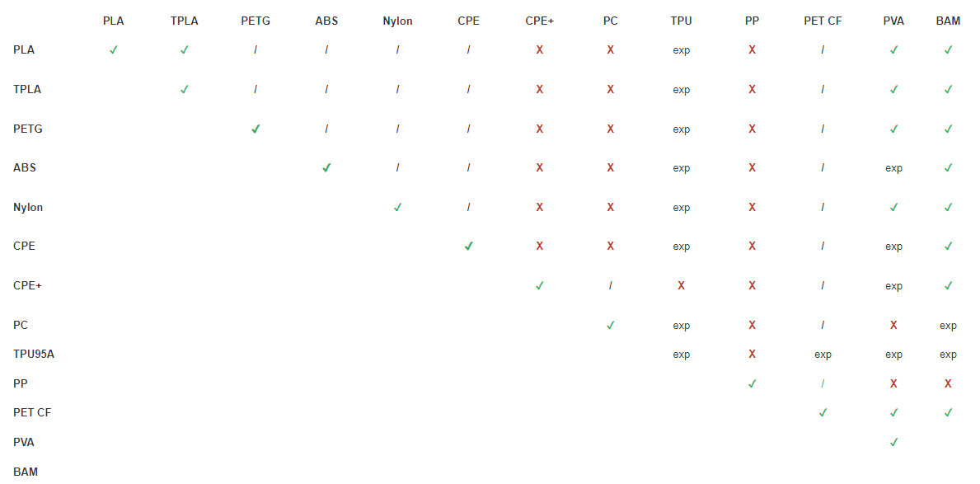Click the red X in PP row, BAM column
This screenshot has height=484, width=980.
[x=948, y=383]
